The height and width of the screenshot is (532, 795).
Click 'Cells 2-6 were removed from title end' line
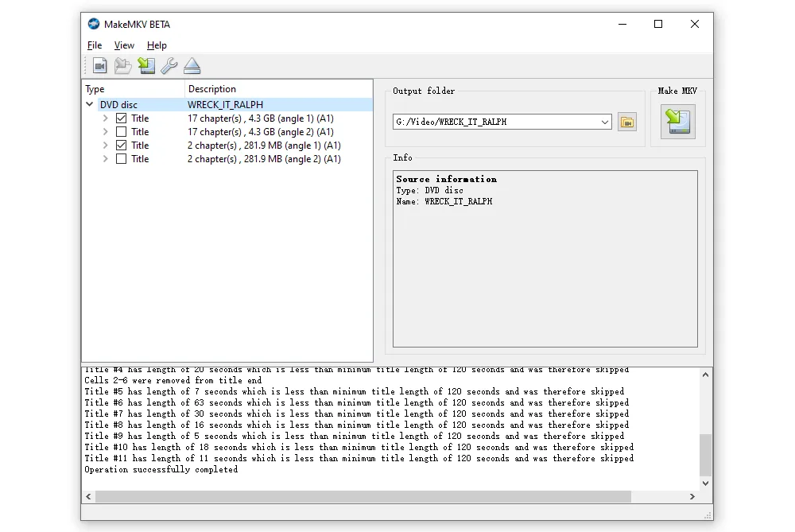click(173, 380)
